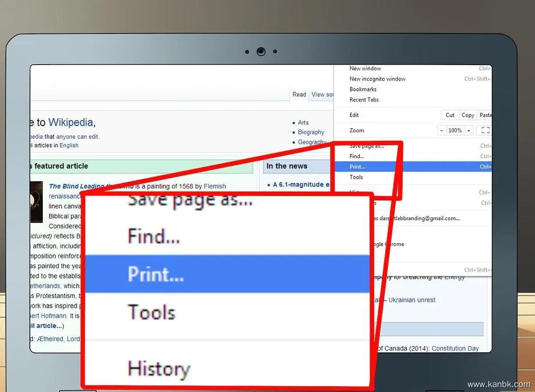Open the Bookmarks submenu

click(363, 89)
